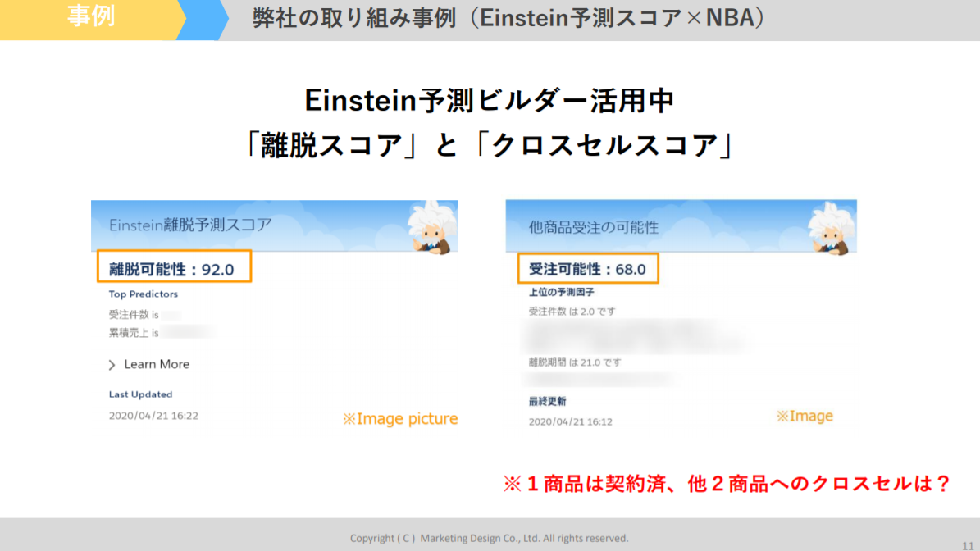Click the 離脱可能性：92.0 score box

(174, 268)
